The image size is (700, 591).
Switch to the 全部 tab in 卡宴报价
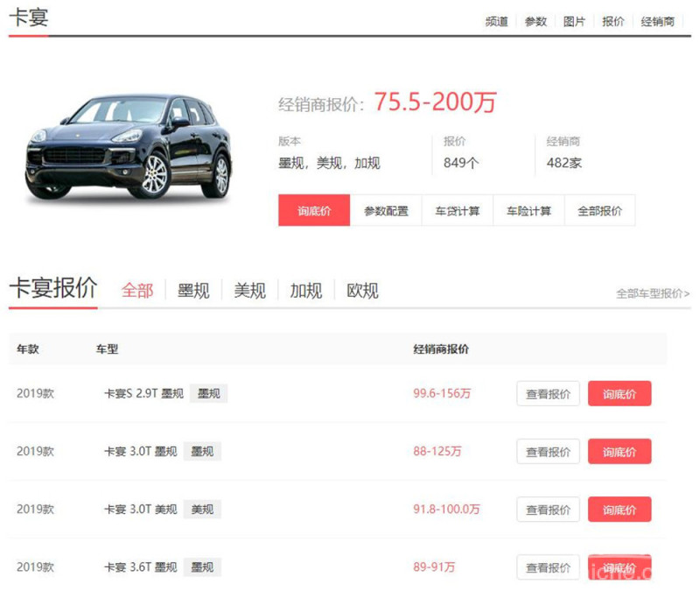click(137, 291)
